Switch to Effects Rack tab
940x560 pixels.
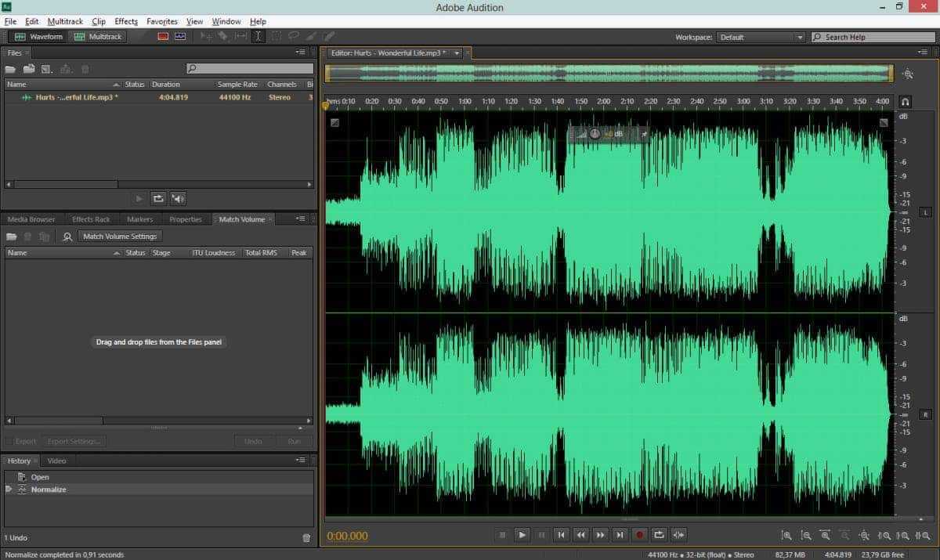click(x=91, y=219)
